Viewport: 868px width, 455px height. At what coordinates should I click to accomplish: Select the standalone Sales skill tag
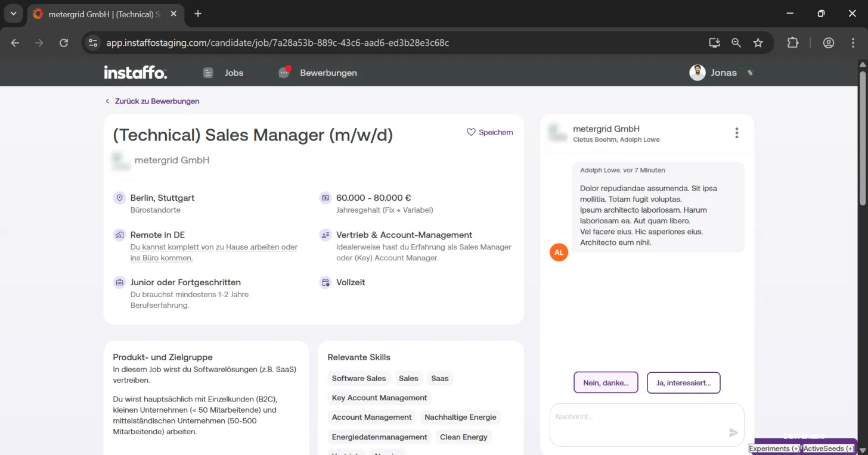point(408,378)
